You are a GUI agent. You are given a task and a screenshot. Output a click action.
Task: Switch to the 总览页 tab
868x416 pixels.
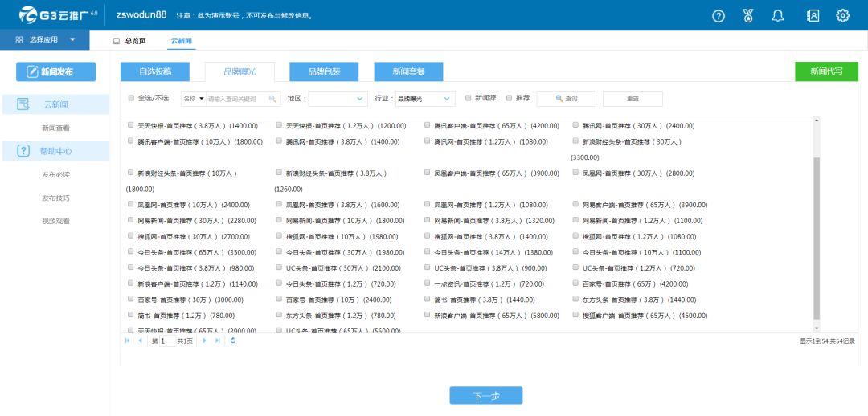click(x=129, y=40)
